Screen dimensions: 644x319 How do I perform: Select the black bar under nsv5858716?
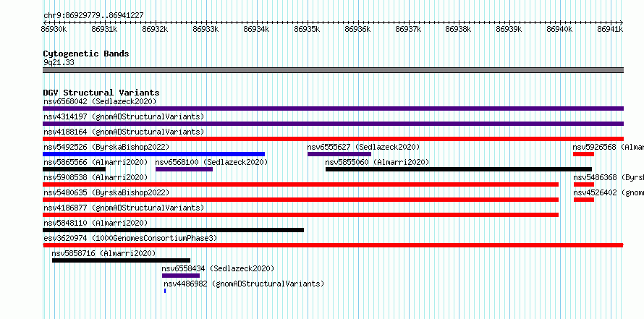[x=121, y=260]
